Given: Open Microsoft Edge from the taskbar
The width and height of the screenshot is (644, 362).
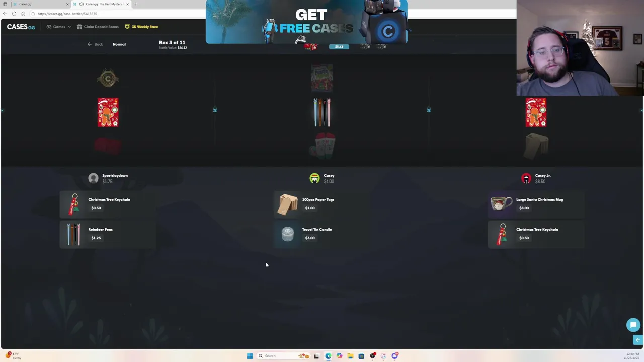Looking at the screenshot, I should [328, 356].
